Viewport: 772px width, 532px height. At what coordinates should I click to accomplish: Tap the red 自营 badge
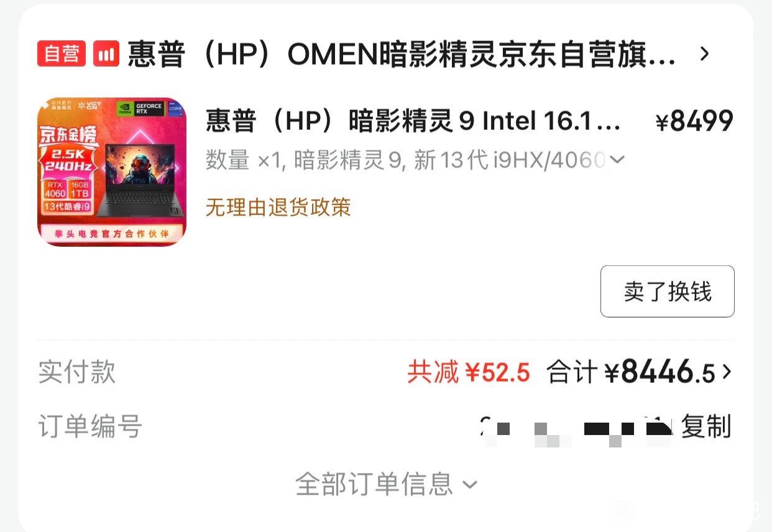click(61, 54)
